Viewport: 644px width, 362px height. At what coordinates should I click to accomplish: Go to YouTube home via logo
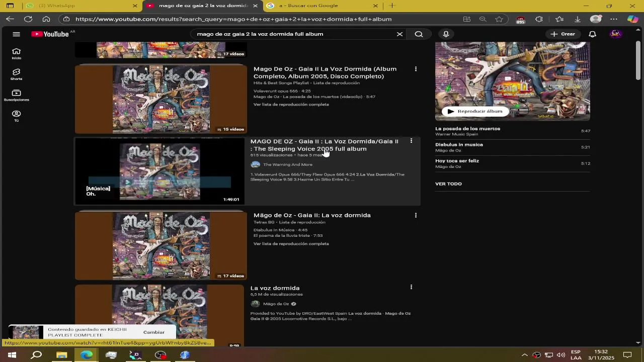coord(50,34)
